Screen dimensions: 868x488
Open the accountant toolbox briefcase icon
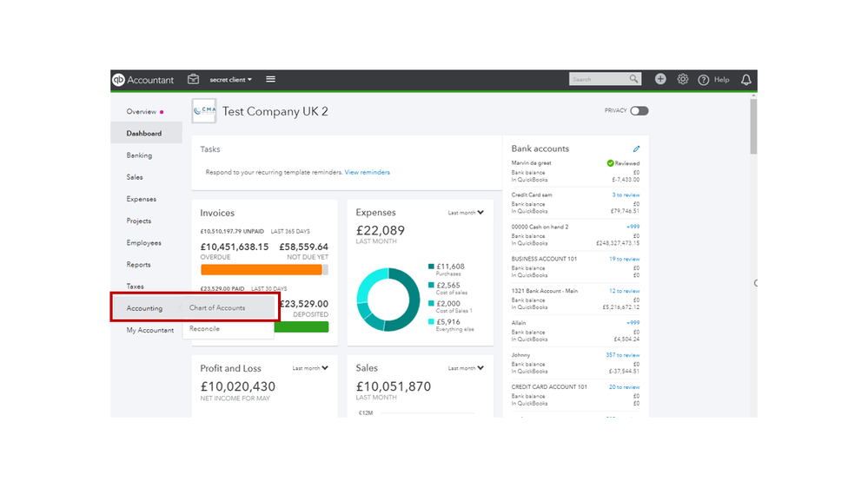pos(193,79)
